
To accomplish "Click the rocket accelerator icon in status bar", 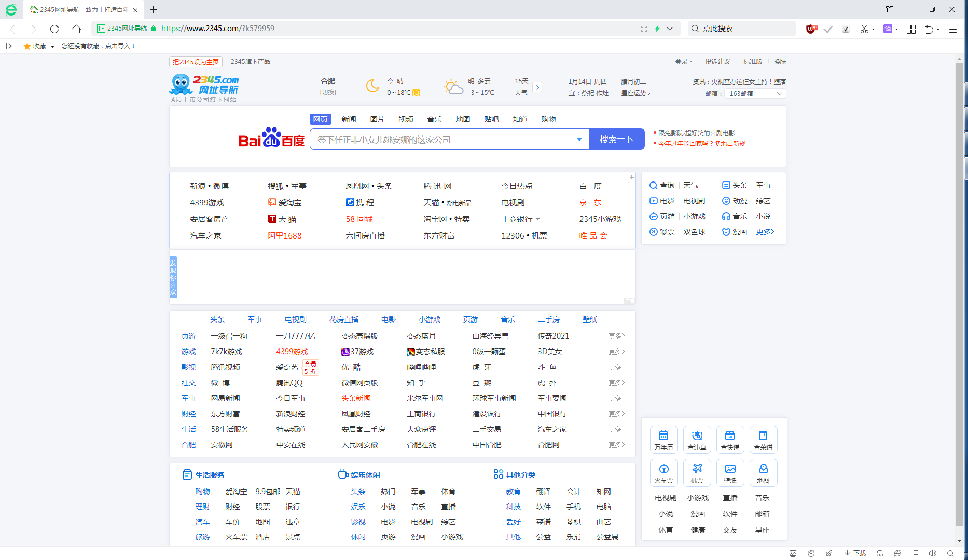I will click(x=829, y=553).
